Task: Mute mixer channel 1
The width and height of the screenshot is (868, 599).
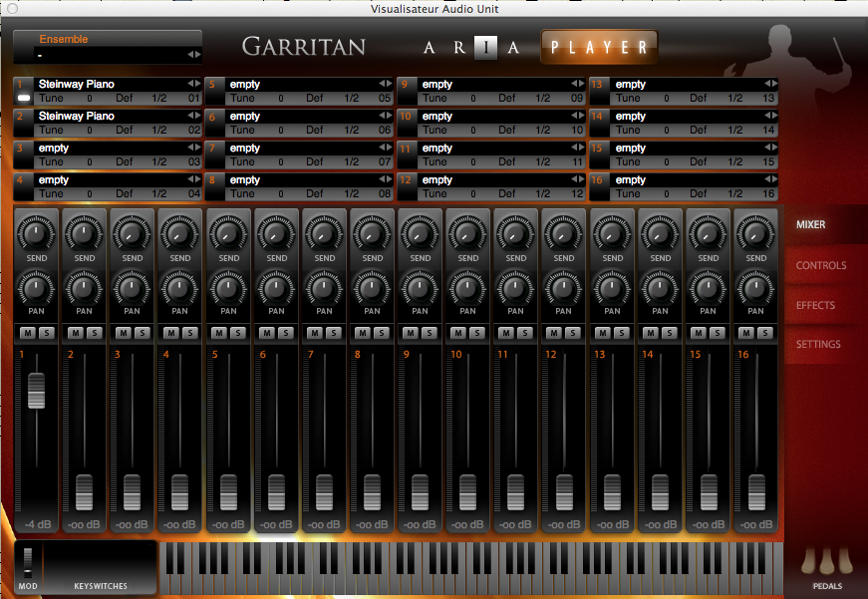Action: tap(28, 333)
